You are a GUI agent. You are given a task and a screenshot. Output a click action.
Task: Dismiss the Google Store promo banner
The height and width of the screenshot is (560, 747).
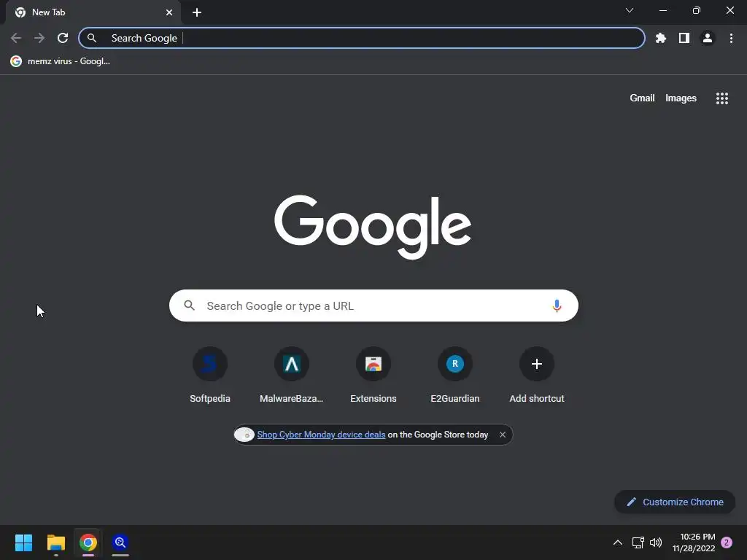pos(502,435)
